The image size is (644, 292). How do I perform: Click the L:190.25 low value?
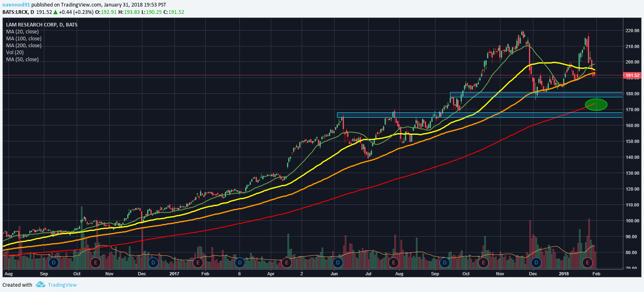pyautogui.click(x=152, y=12)
